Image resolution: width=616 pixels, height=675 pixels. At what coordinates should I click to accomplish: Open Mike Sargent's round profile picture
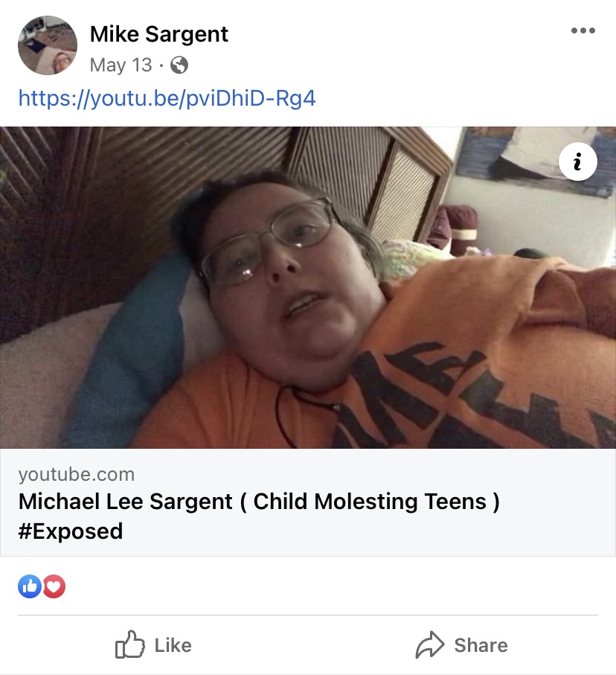[x=48, y=45]
